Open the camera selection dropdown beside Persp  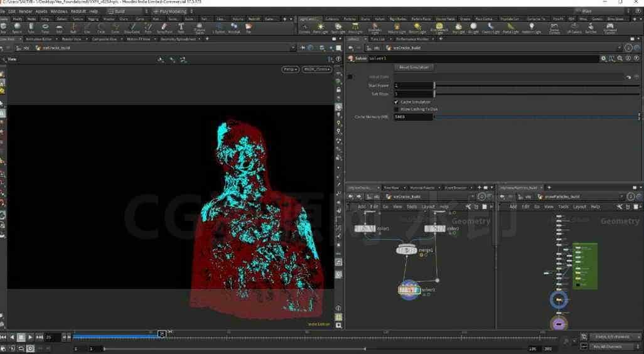point(316,69)
